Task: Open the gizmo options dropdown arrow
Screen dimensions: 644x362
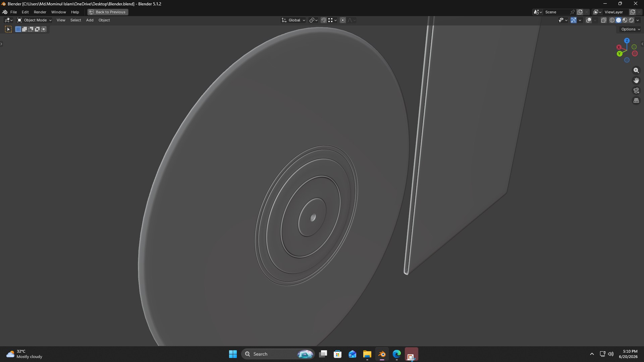Action: pos(580,20)
